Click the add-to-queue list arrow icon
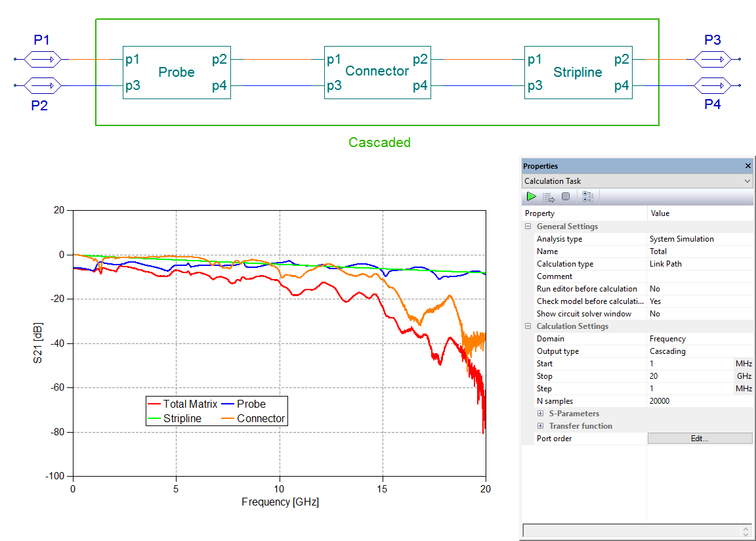This screenshot has height=541, width=756. point(549,196)
